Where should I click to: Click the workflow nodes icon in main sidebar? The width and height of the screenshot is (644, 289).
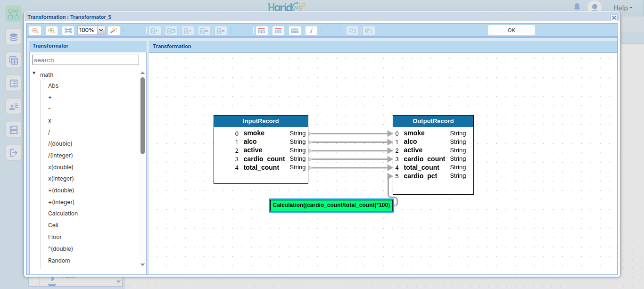[x=14, y=13]
